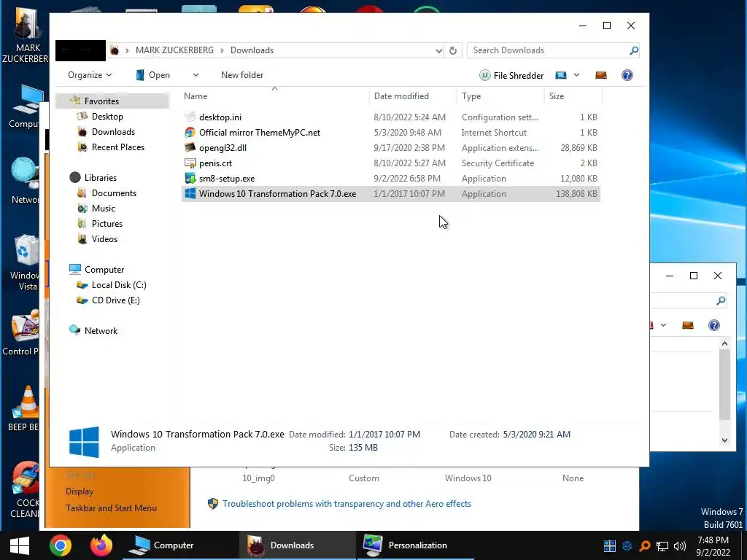Screen dimensions: 747x560
Task: Sort by Type column header
Action: (500, 96)
